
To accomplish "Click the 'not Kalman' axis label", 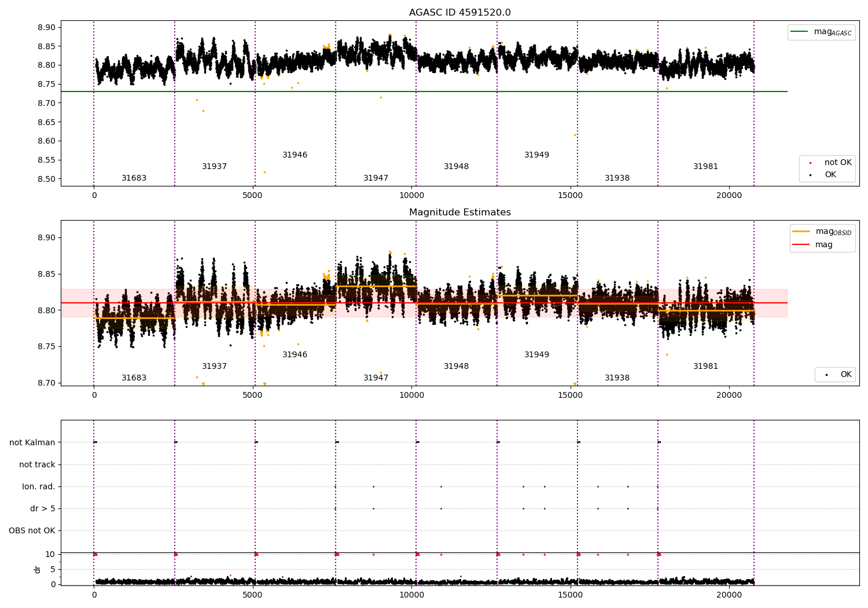I will tap(32, 442).
